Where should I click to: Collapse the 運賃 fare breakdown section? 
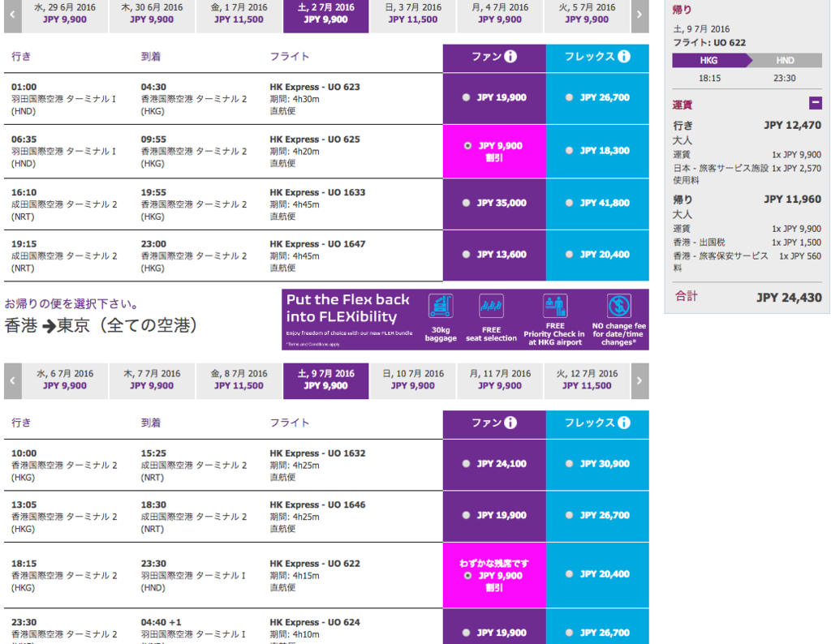pyautogui.click(x=815, y=103)
